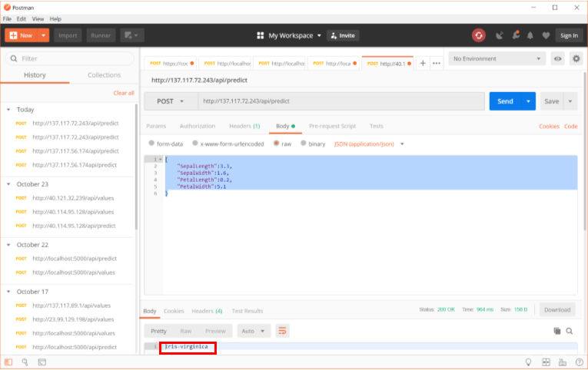Open JSON (application/json) format dropdown
588x370 pixels.
click(369, 144)
